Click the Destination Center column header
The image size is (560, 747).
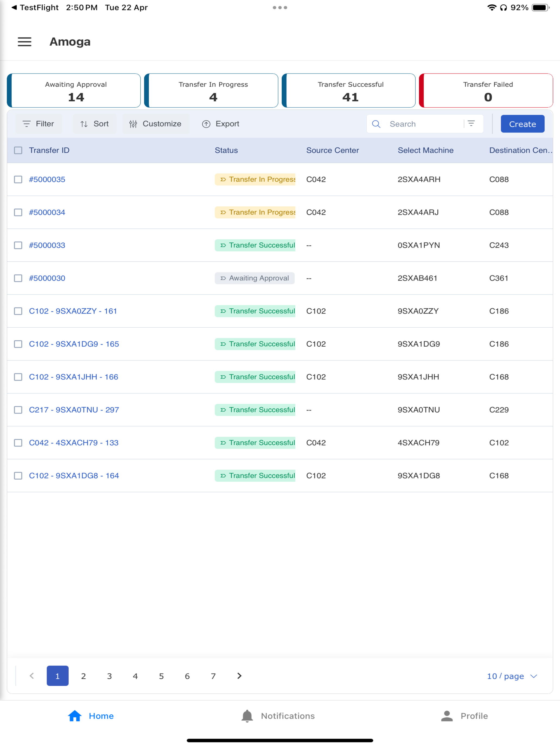[x=521, y=150]
